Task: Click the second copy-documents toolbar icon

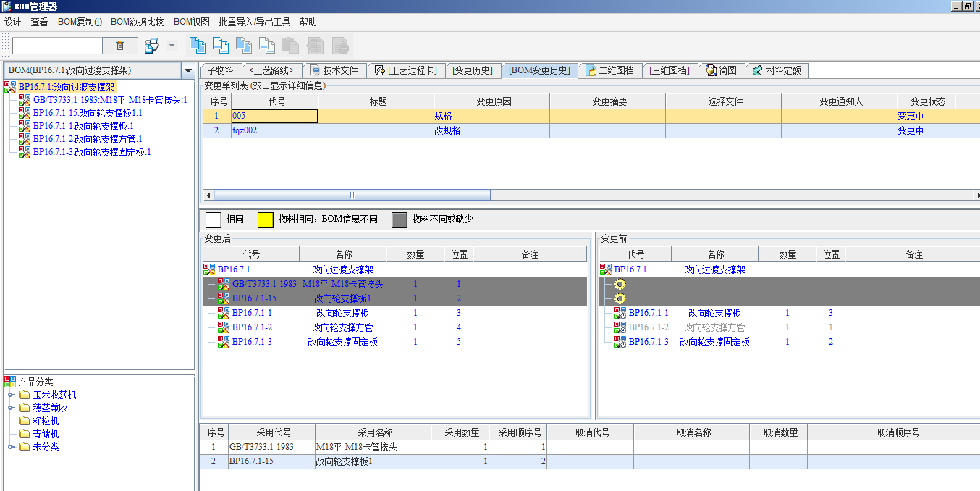Action: 220,46
